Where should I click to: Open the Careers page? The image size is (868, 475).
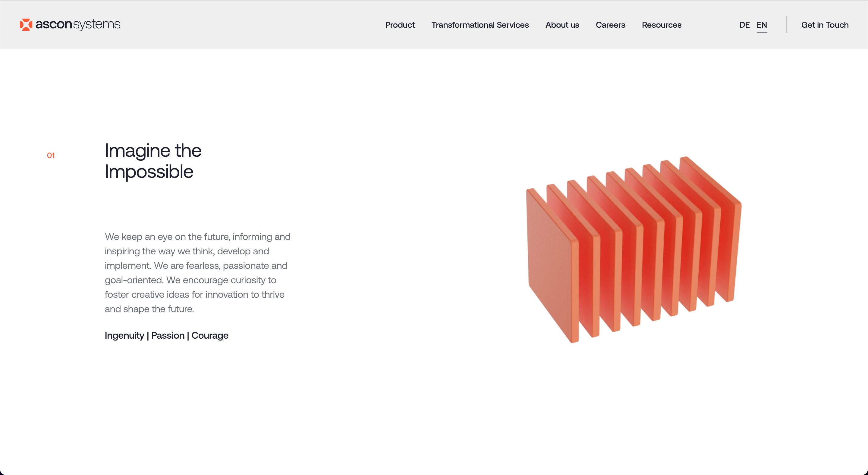(610, 25)
